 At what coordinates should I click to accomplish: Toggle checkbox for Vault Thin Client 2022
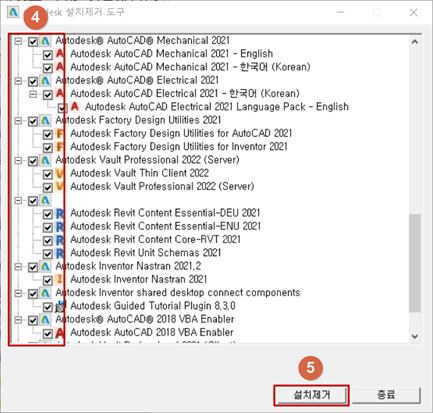pos(48,174)
